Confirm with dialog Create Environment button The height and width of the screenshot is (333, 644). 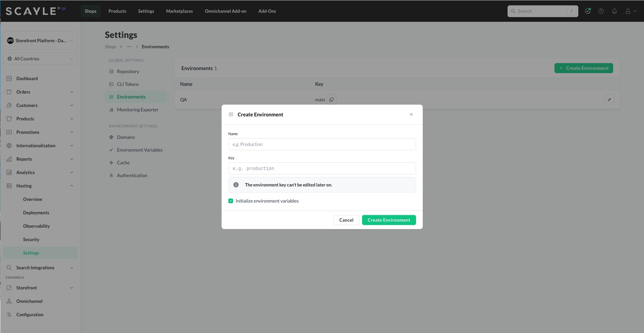pyautogui.click(x=389, y=220)
